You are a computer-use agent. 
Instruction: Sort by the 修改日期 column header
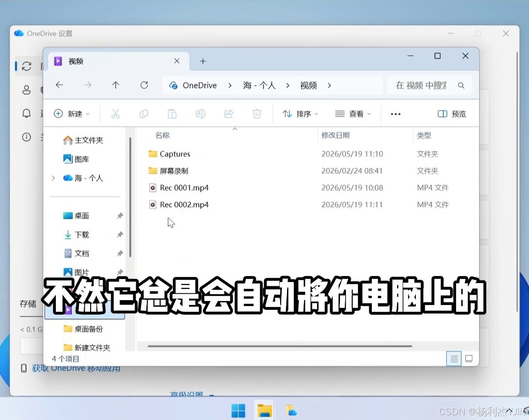[x=336, y=136]
